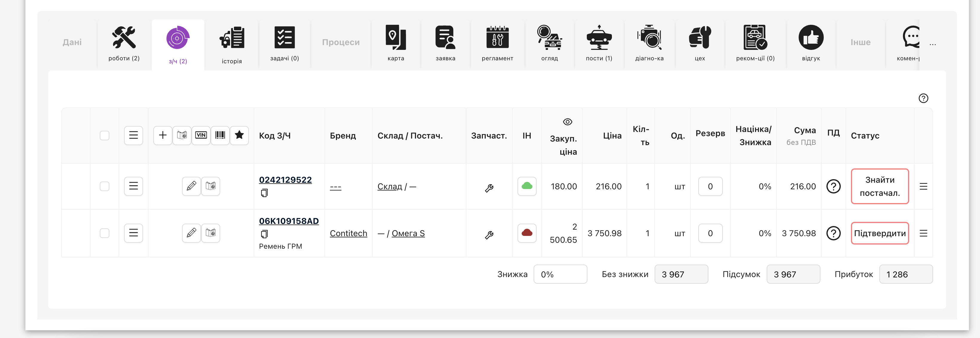Click wrench icon in Contitech row
The height and width of the screenshot is (338, 980).
click(x=489, y=235)
